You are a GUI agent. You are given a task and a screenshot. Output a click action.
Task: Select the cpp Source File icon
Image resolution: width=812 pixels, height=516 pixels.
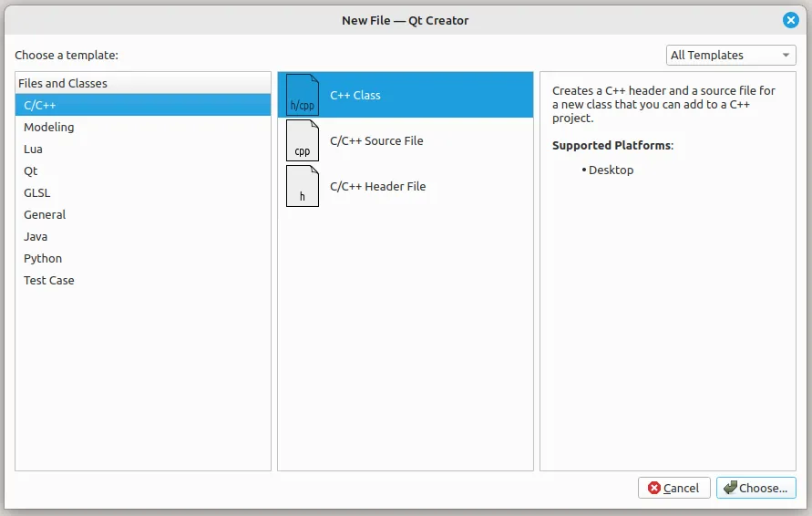[303, 140]
